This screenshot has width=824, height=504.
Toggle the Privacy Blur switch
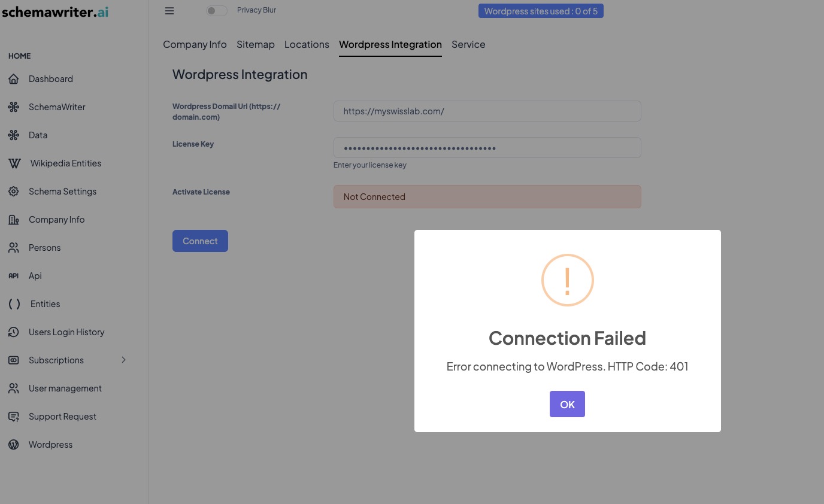pos(216,11)
